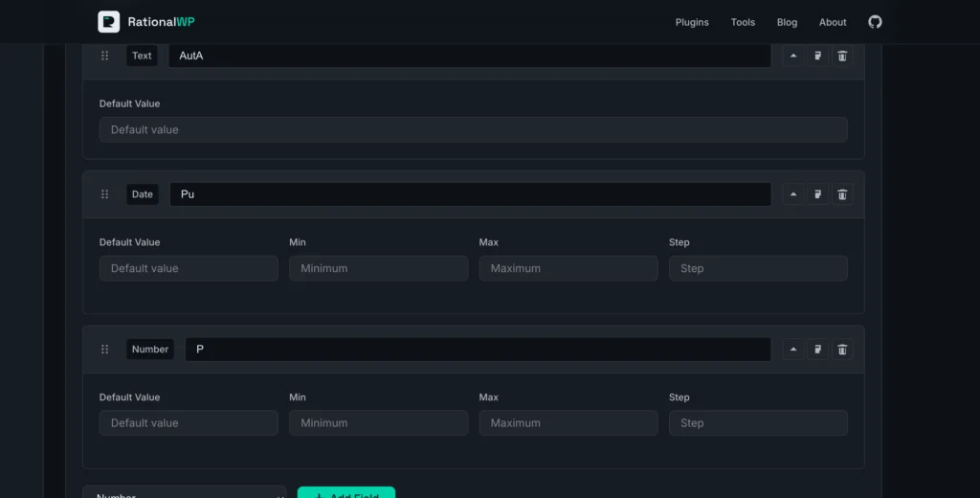Open the Plugins menu
980x498 pixels.
pos(692,22)
